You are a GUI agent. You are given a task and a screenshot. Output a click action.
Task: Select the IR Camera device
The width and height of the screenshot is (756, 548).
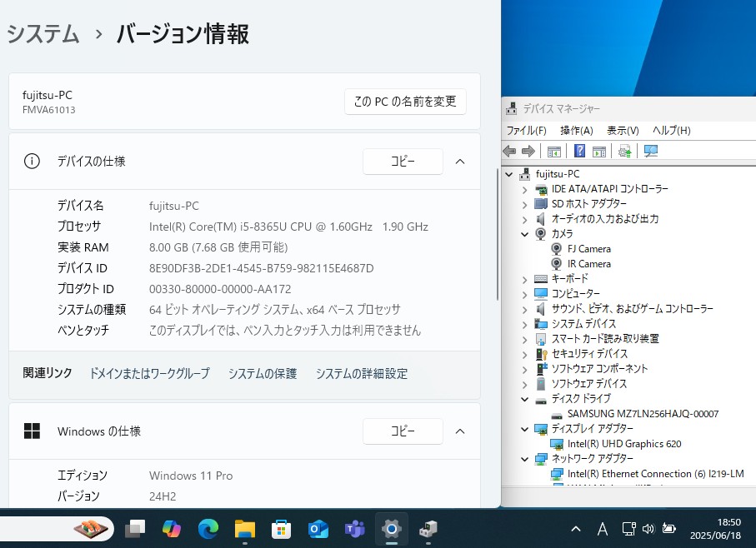(588, 264)
